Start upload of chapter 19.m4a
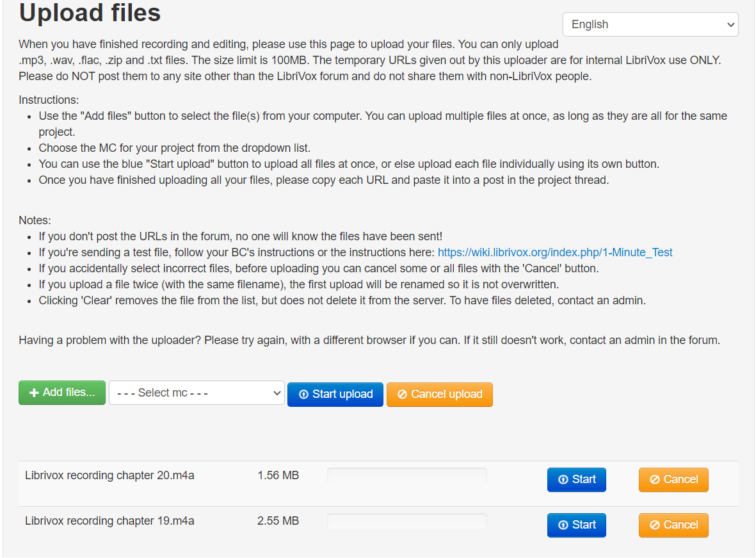756x558 pixels. tap(576, 525)
